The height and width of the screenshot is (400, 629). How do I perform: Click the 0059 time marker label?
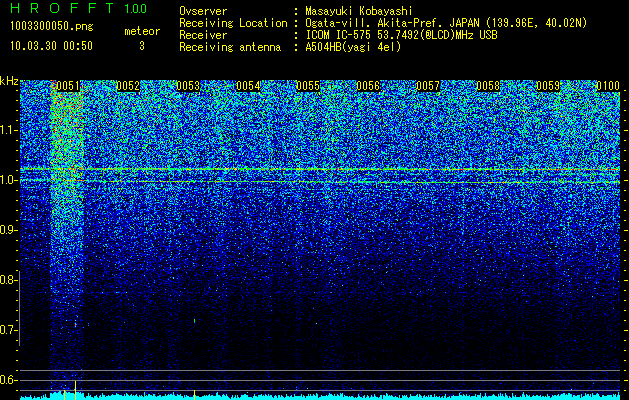coord(548,86)
